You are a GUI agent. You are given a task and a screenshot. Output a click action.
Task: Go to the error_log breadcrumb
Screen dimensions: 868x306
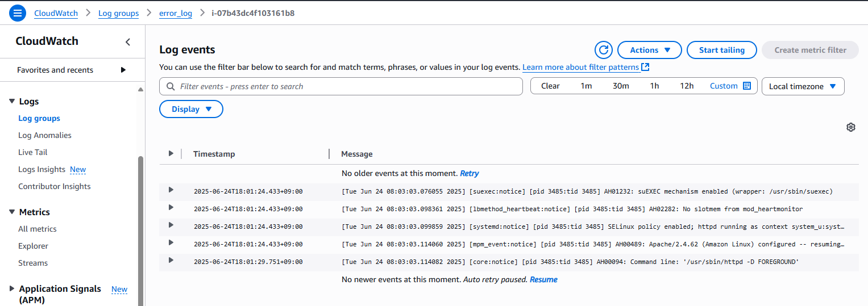click(x=175, y=13)
